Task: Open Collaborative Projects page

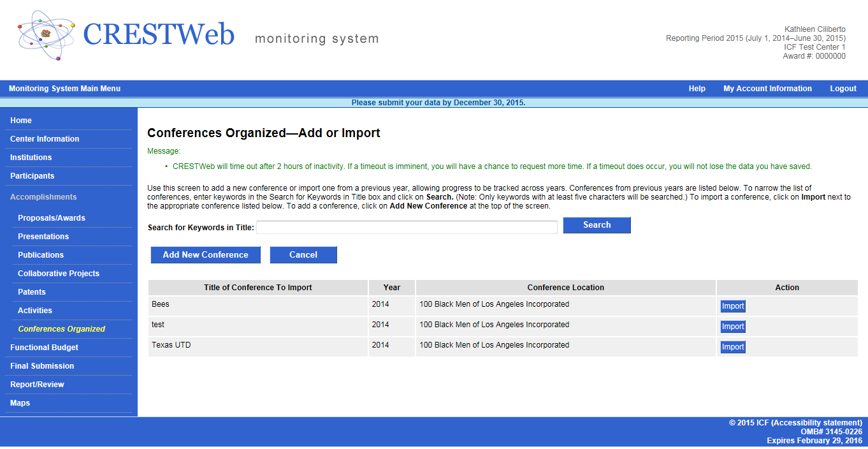Action: pos(59,274)
